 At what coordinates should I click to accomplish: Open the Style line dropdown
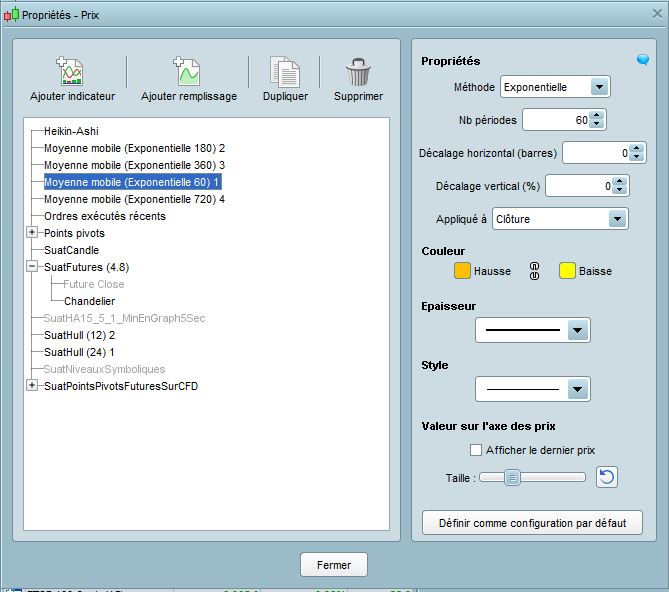click(577, 389)
